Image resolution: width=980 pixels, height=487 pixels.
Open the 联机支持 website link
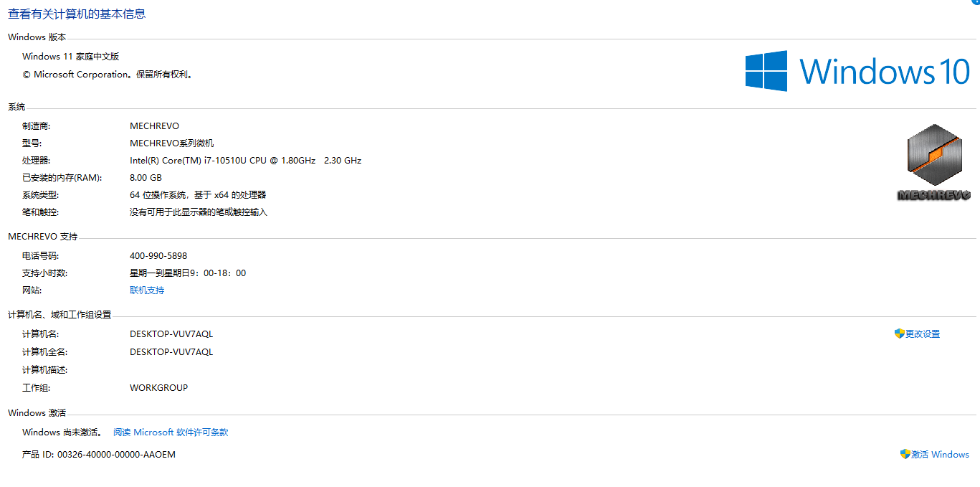(x=147, y=290)
